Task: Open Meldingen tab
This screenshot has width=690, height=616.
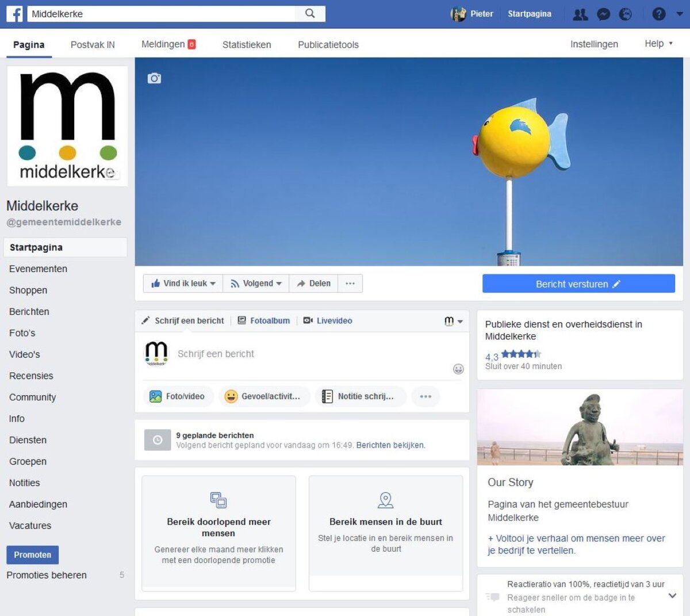Action: [x=168, y=44]
